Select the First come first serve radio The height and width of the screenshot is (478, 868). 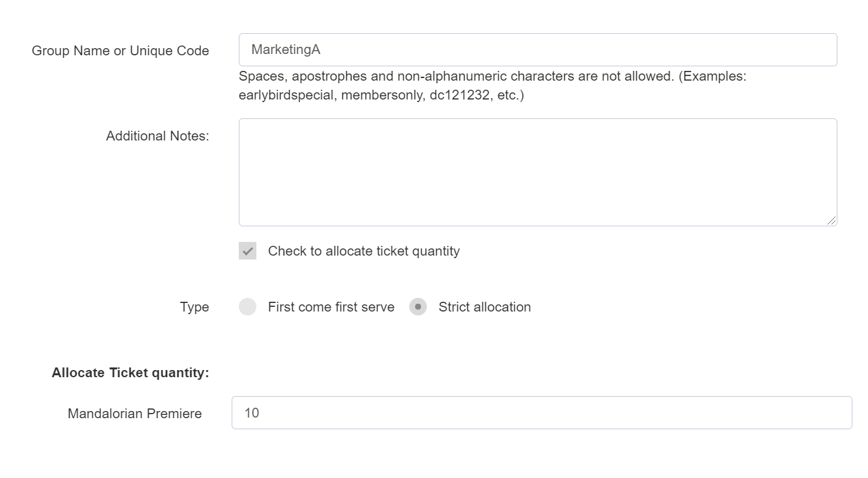[x=248, y=307]
